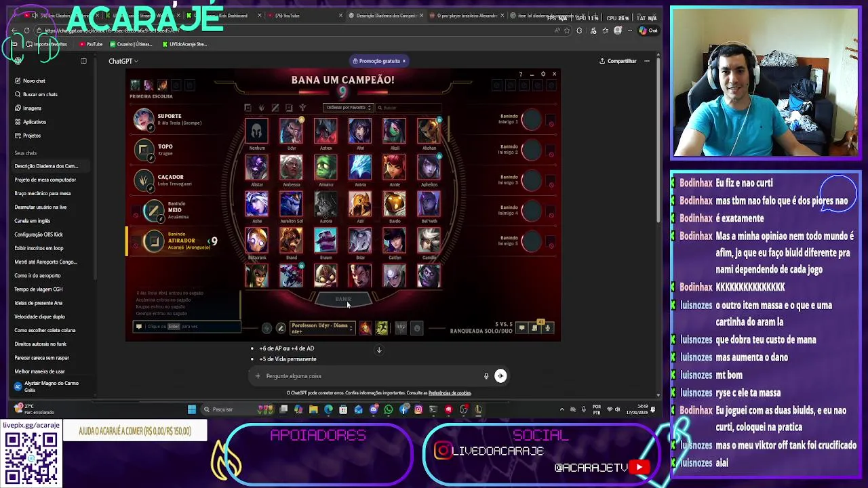Viewport: 868px width, 488px height.
Task: Change the second summoner spell slot
Action: (x=382, y=328)
